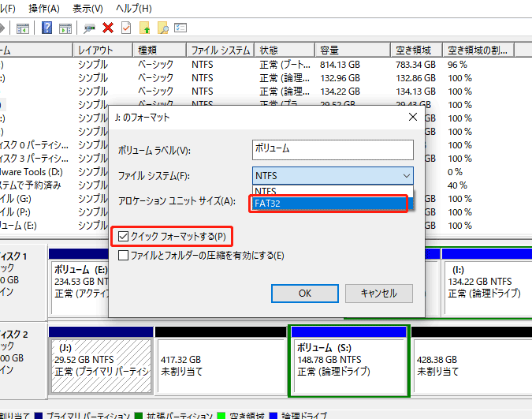Screen dimensions: 532x419
Task: Click the ィスク 2 disk label
Action: pos(14,335)
